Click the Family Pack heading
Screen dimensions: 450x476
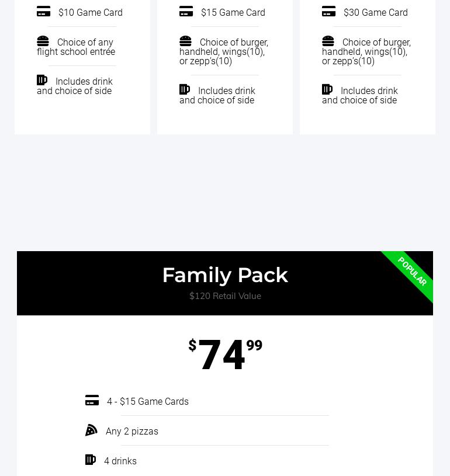click(224, 275)
